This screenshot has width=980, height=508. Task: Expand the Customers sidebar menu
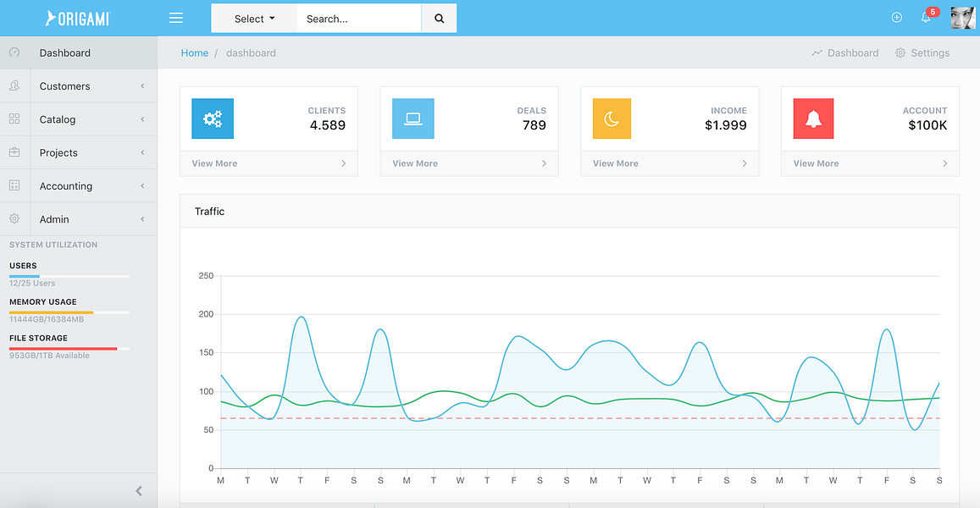pyautogui.click(x=78, y=86)
